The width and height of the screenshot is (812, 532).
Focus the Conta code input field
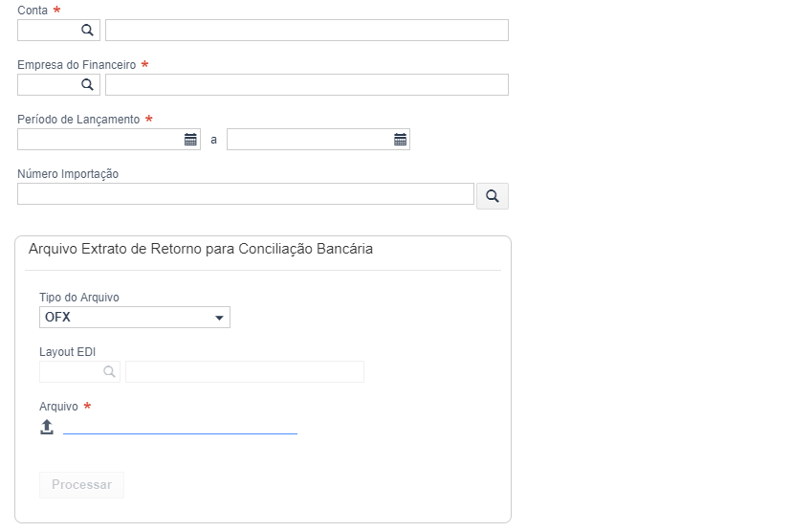click(49, 30)
